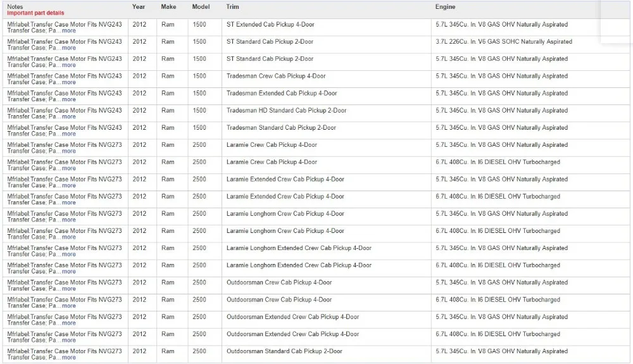Click trim cell in Outdoorsman Extended Crew Cab 5.7L row

(292, 317)
